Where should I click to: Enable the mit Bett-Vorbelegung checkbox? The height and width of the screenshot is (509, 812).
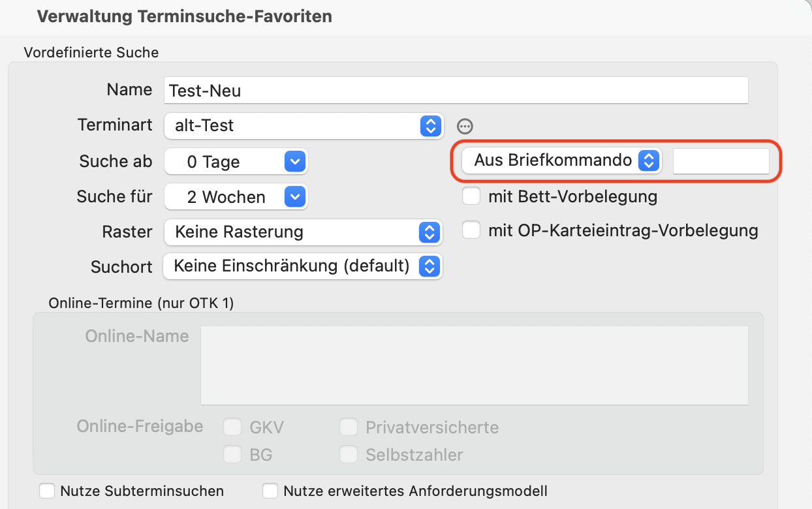(471, 196)
